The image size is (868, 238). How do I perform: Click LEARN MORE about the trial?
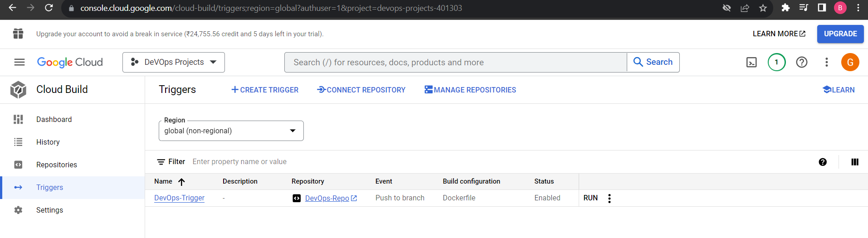[x=779, y=34]
